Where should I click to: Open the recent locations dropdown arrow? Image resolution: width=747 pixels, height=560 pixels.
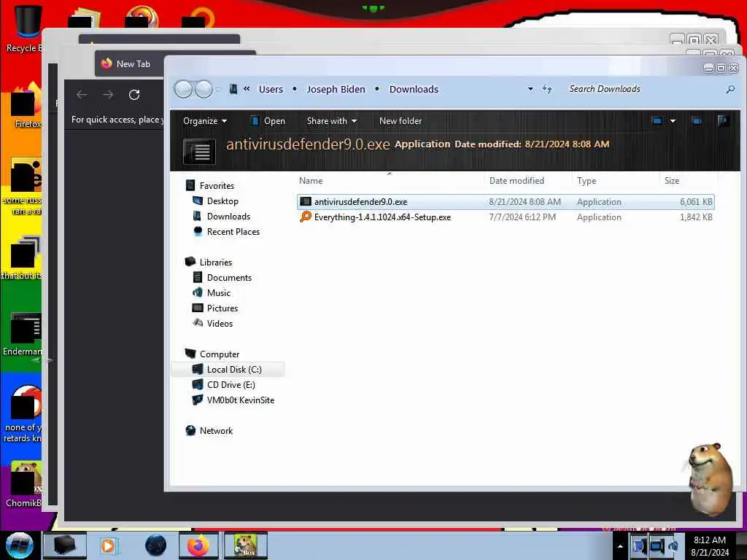218,89
